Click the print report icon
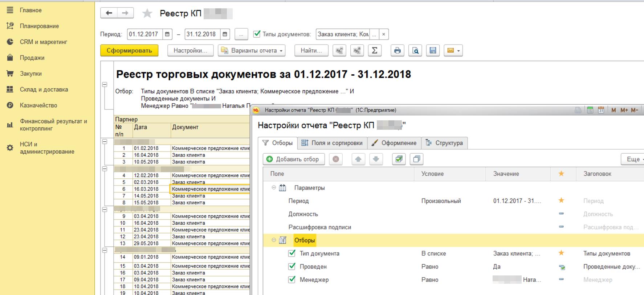Image resolution: width=644 pixels, height=295 pixels. (x=397, y=51)
